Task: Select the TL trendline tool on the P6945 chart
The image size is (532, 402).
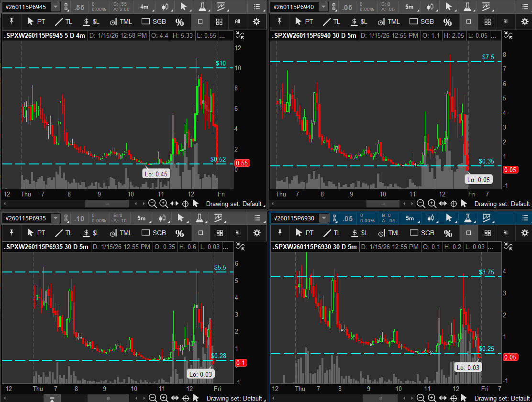Action: [x=63, y=22]
